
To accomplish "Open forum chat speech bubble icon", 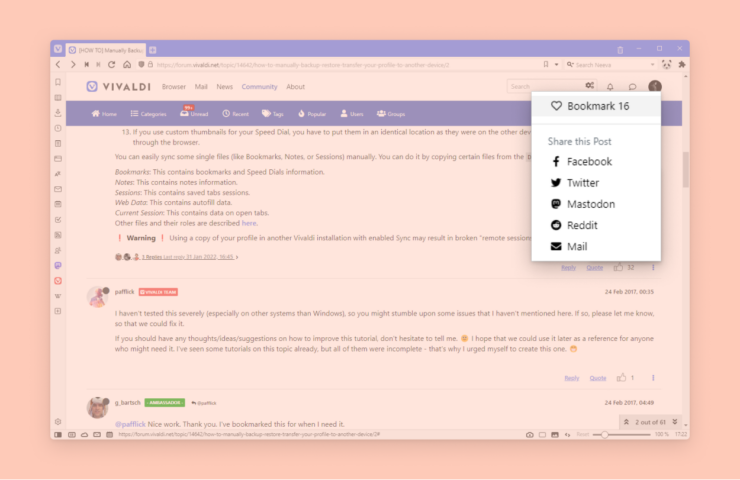I will [632, 87].
